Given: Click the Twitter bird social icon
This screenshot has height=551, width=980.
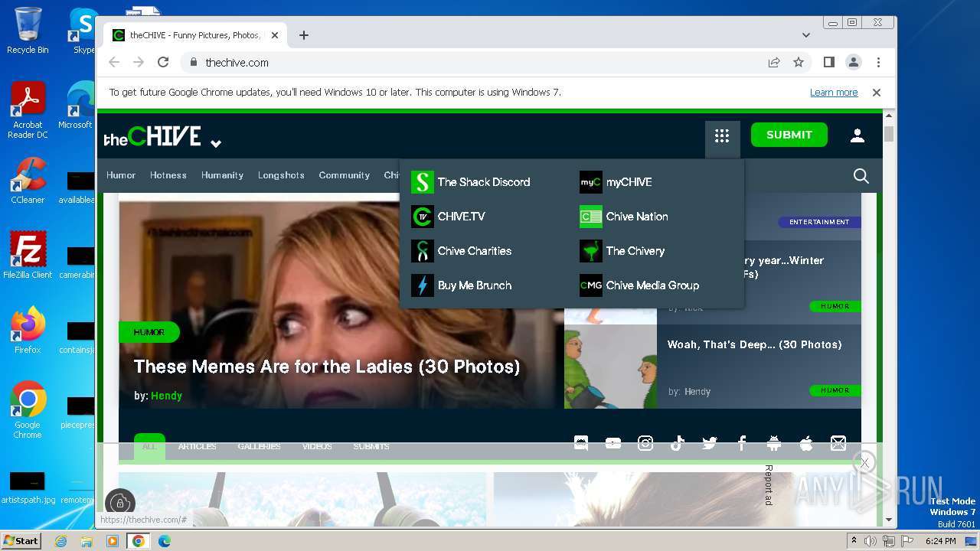Looking at the screenshot, I should click(710, 443).
